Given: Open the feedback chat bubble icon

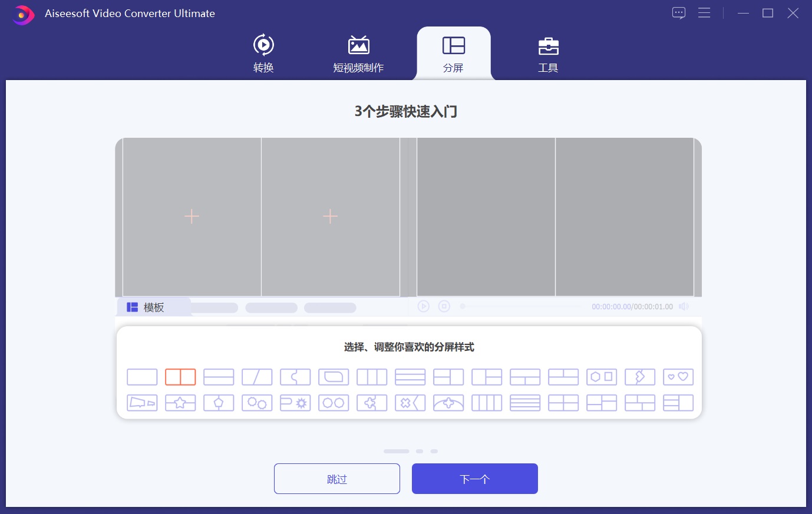Looking at the screenshot, I should (679, 13).
